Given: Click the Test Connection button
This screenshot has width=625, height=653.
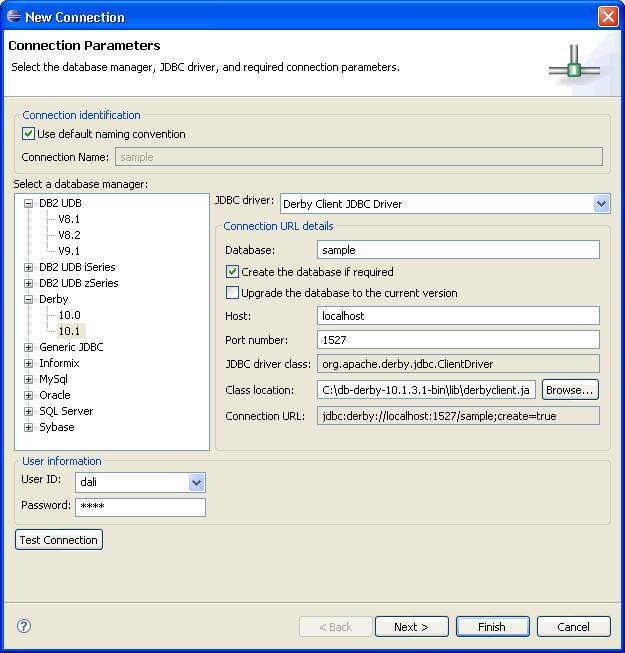Looking at the screenshot, I should pos(59,540).
